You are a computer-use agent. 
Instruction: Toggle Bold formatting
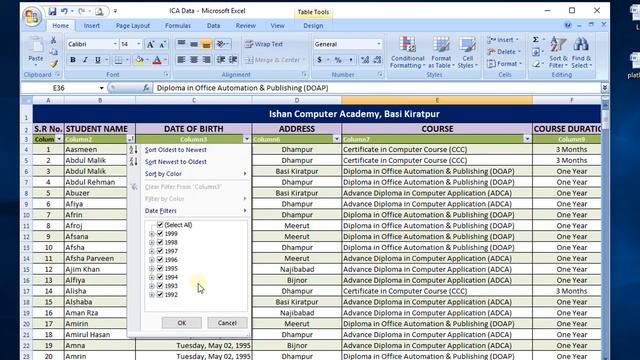tap(73, 60)
